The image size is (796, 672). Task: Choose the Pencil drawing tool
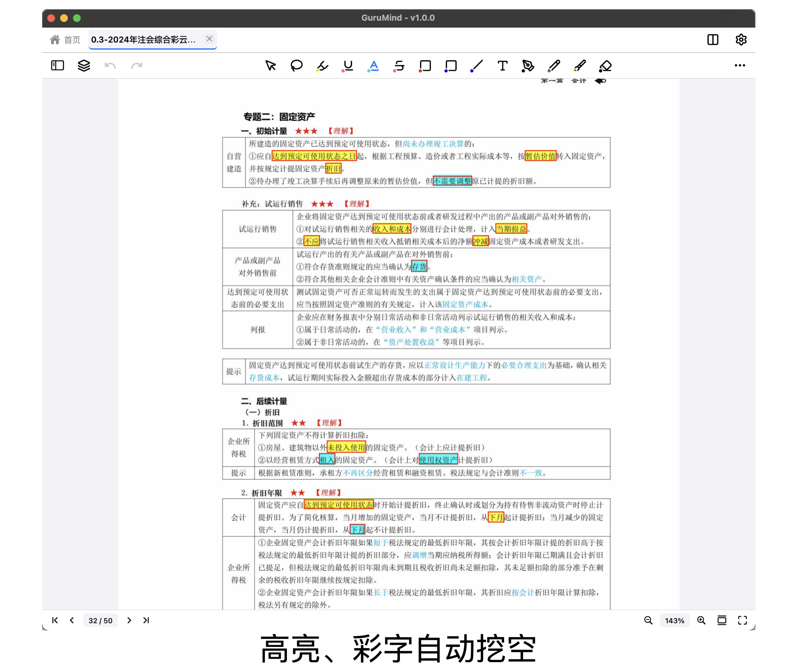coord(554,66)
